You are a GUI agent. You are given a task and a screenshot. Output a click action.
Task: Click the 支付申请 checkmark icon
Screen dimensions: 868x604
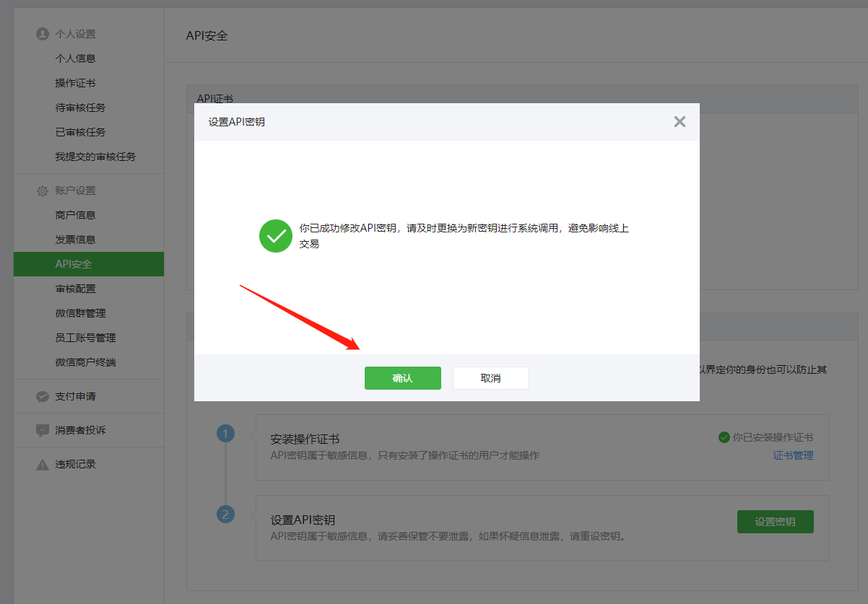pos(43,396)
